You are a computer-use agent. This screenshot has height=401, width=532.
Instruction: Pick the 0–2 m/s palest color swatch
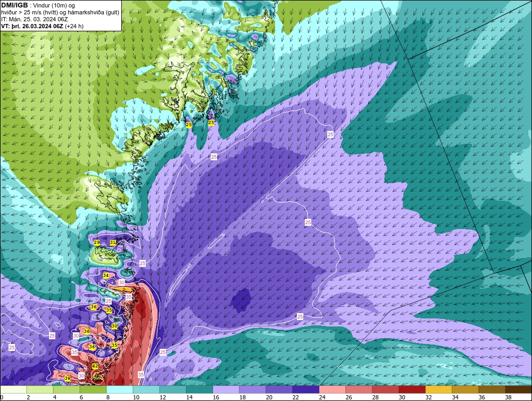click(14, 389)
